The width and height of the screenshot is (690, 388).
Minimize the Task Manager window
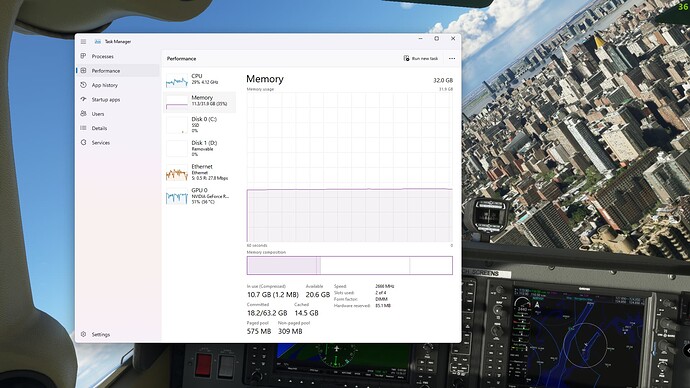pos(420,39)
